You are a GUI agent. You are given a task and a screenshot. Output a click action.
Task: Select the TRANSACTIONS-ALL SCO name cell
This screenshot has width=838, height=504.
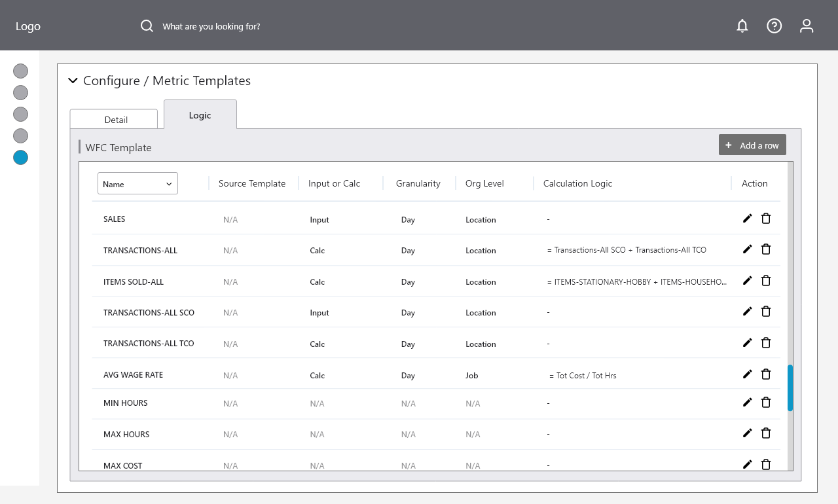click(149, 312)
